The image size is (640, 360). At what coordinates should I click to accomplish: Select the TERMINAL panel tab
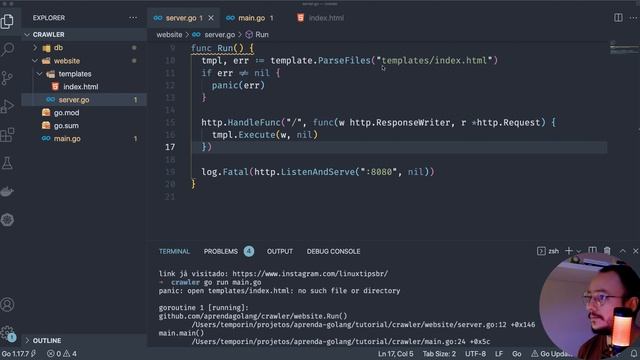point(174,251)
